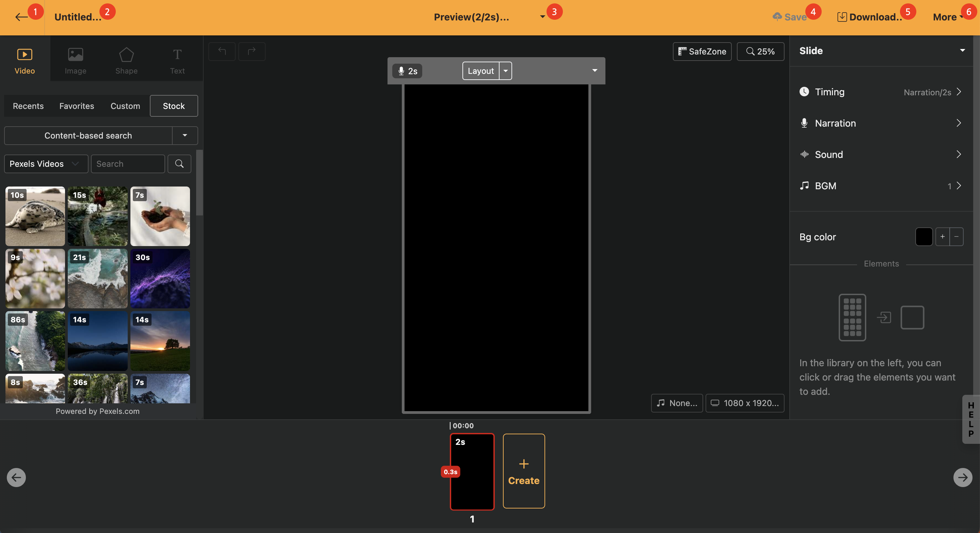This screenshot has width=980, height=533.
Task: Switch to the Custom tab
Action: click(125, 106)
